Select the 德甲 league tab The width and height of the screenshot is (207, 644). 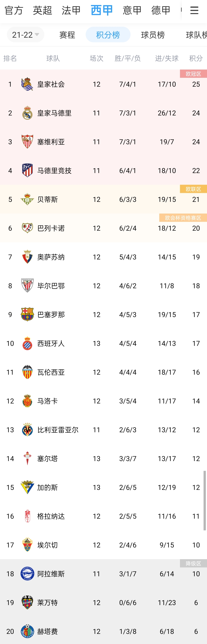pos(161,10)
